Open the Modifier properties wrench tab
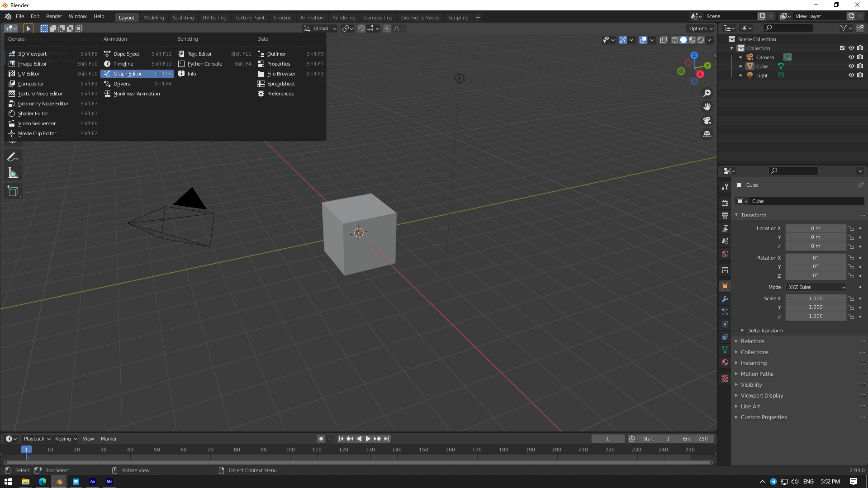 click(x=725, y=299)
